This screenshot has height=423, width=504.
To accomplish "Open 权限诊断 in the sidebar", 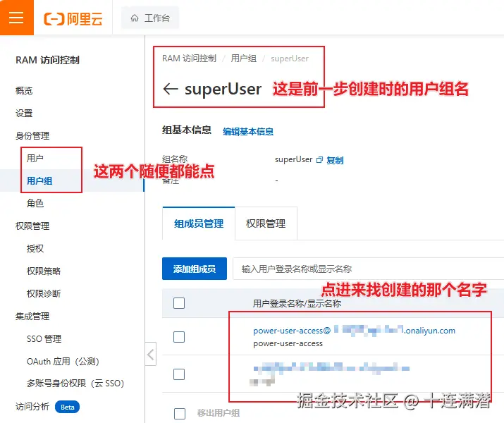I will click(44, 293).
